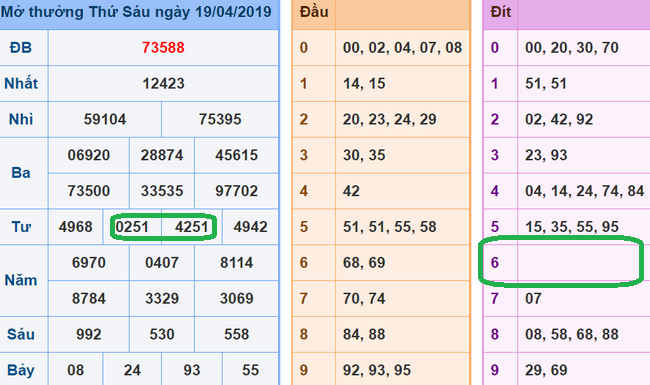
Task: Select seventh prize number 55
Action: point(250,370)
